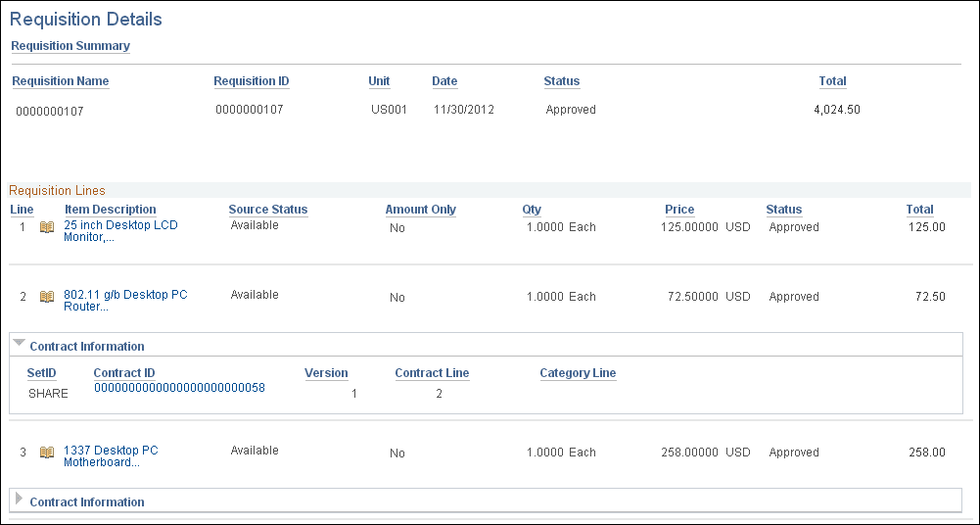
Task: Click requisition total value 4,024.50
Action: coord(837,110)
